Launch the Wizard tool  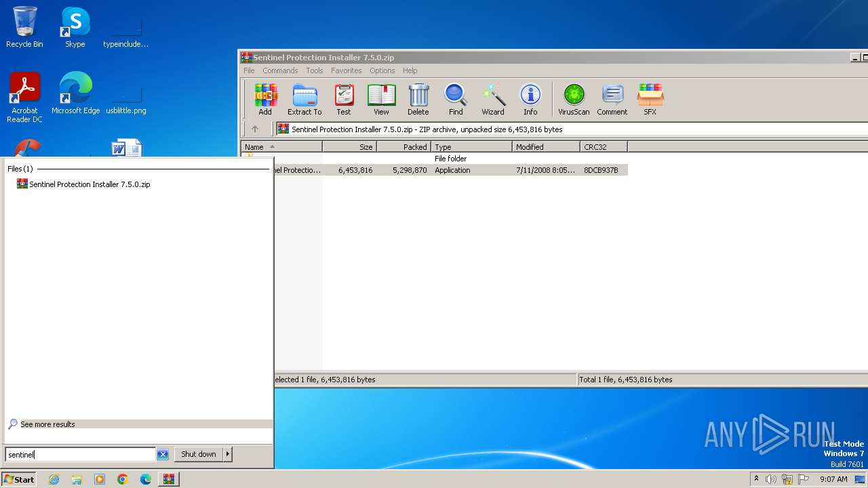point(493,99)
